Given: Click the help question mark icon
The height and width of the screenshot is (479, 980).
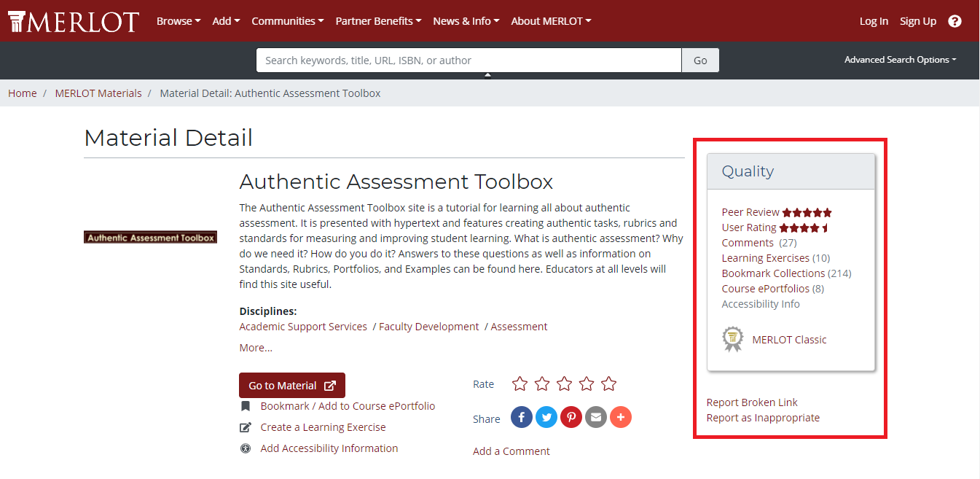Looking at the screenshot, I should (x=954, y=21).
